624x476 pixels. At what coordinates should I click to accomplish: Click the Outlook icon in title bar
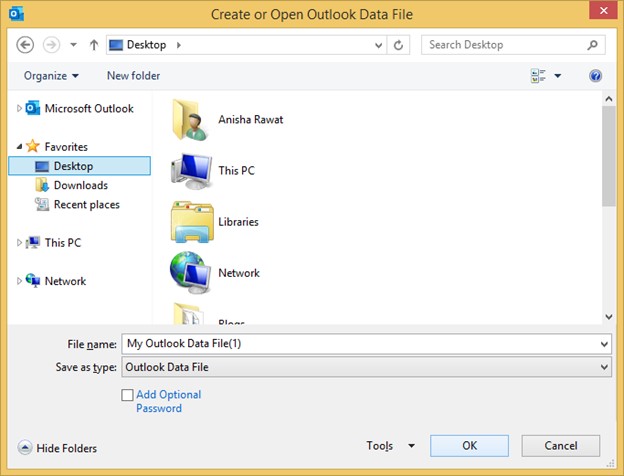pyautogui.click(x=16, y=14)
